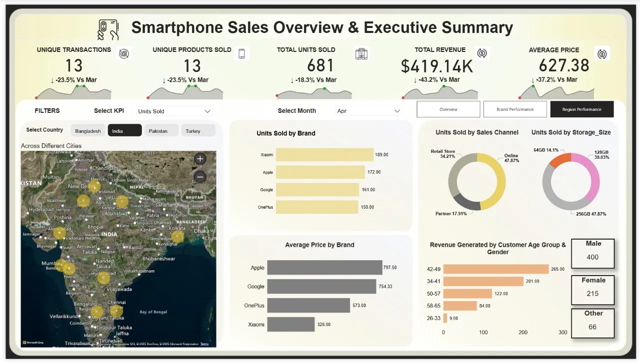Click the Google bar in Average Price by Brand
Screen dimensions: 640x364
321,287
